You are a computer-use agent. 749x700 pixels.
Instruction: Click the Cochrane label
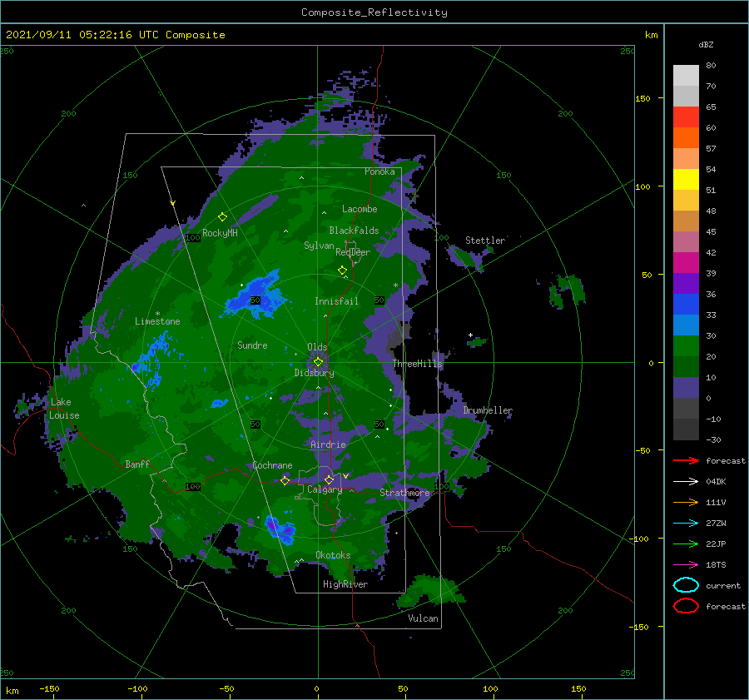point(272,465)
